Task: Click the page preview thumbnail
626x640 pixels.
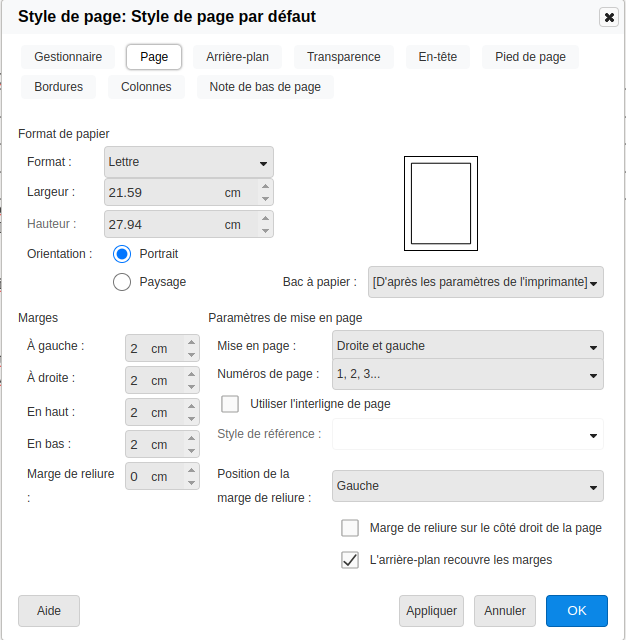Action: click(441, 203)
